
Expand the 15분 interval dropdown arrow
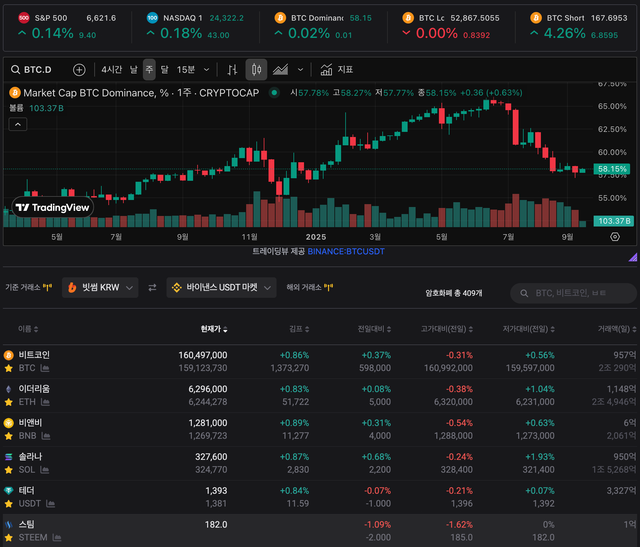pyautogui.click(x=207, y=70)
